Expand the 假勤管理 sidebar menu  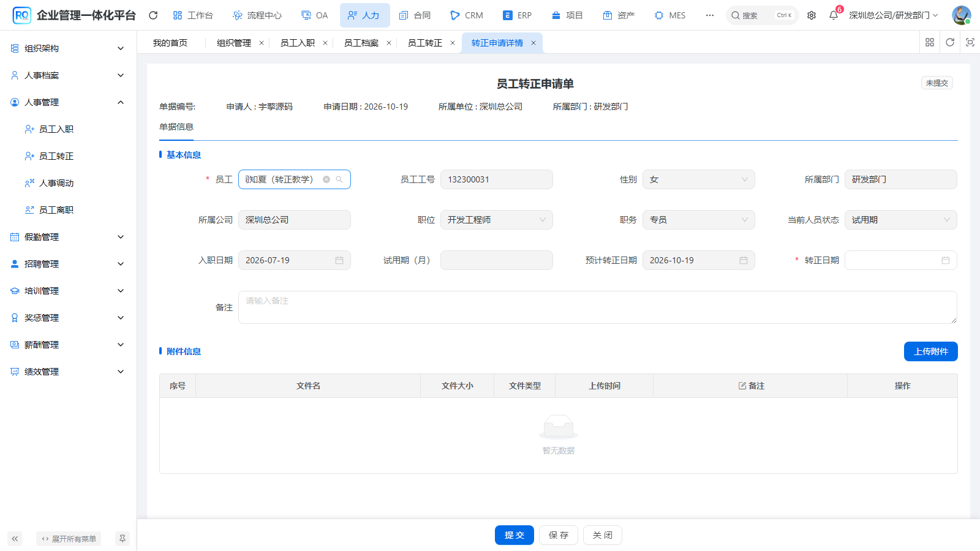point(68,237)
